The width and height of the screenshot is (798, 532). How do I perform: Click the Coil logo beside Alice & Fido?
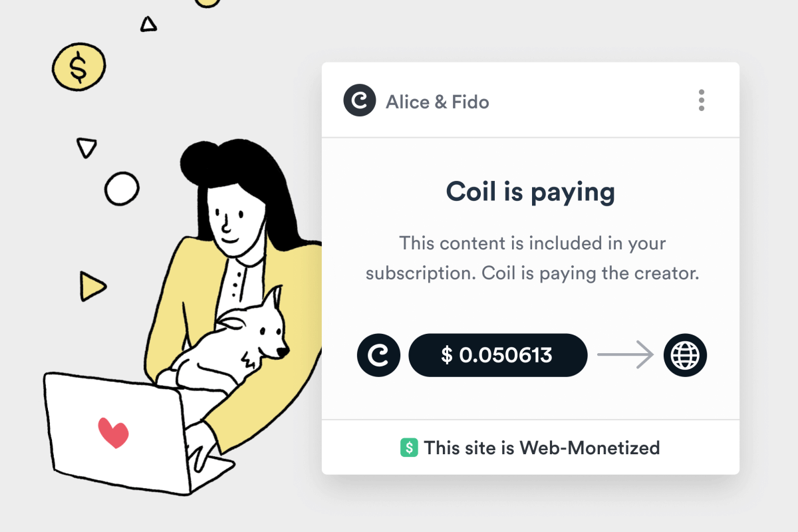[x=360, y=102]
